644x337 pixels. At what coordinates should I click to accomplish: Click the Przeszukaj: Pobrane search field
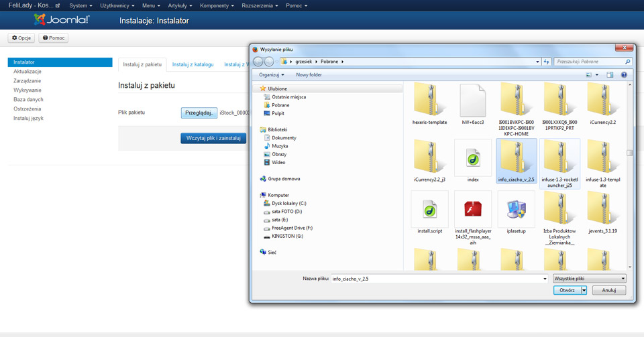[x=588, y=62]
